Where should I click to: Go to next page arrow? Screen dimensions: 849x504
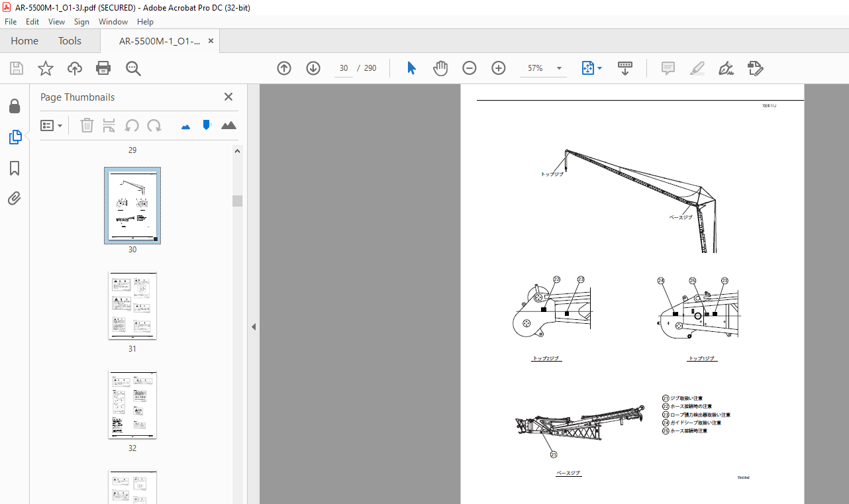pyautogui.click(x=313, y=68)
